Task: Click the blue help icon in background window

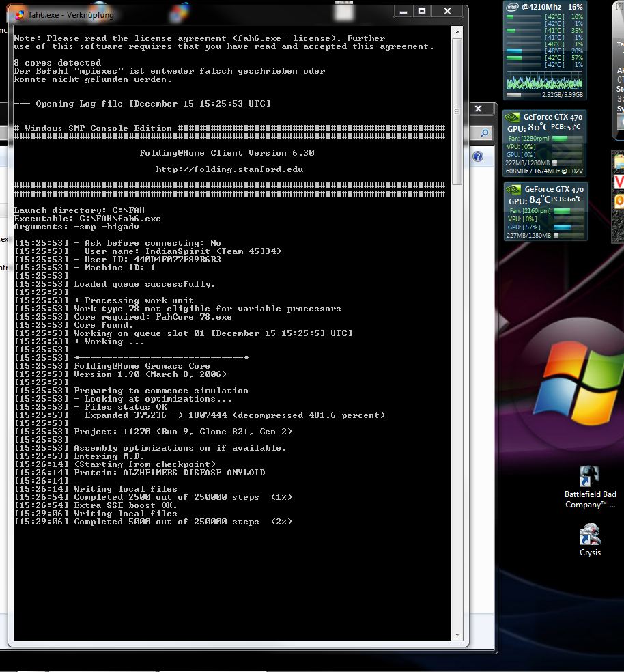Action: click(478, 156)
